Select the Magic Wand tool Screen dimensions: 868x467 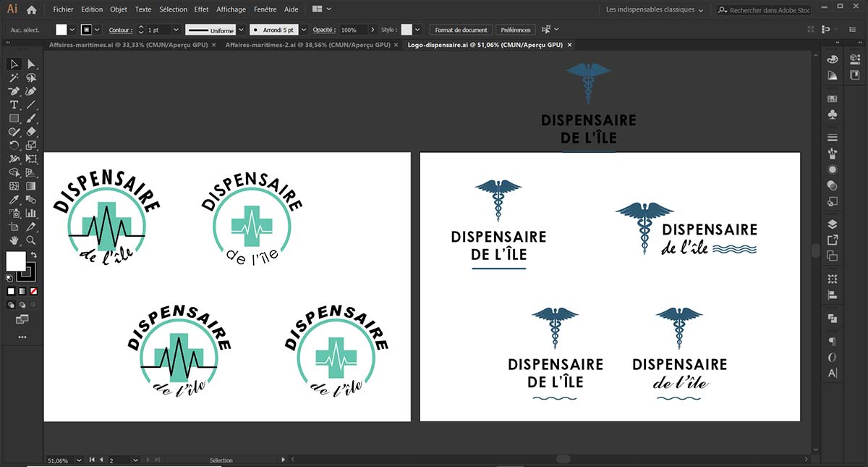coord(14,77)
